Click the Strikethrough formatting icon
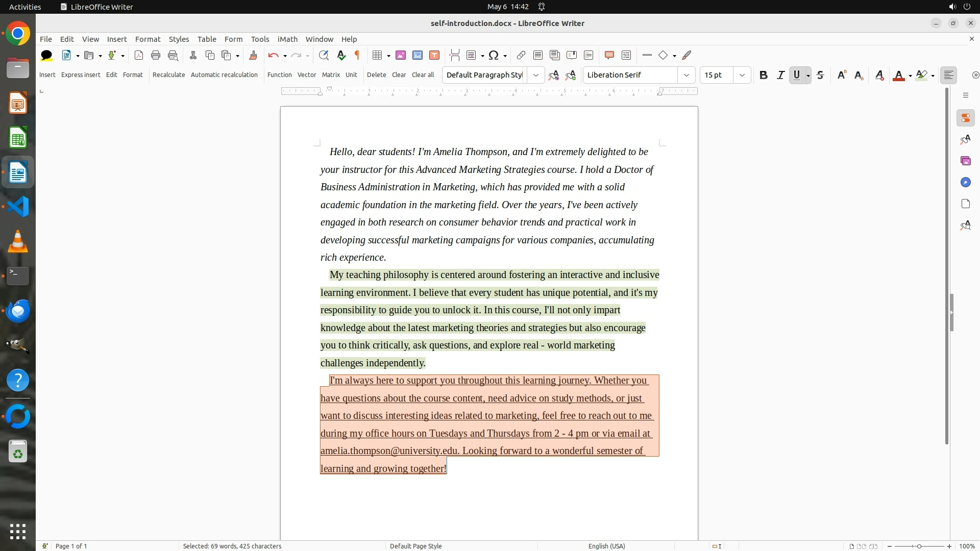 click(x=820, y=75)
